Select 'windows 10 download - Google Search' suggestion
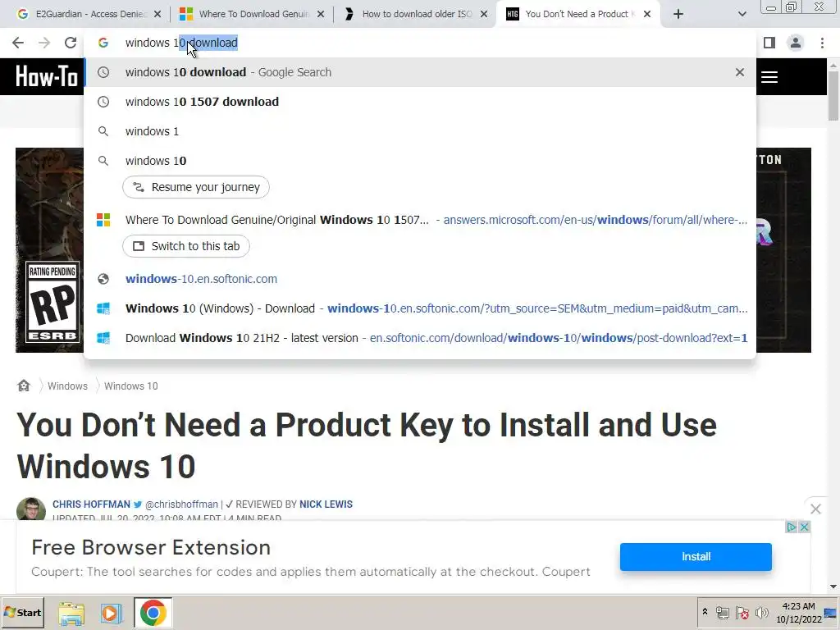The height and width of the screenshot is (630, 840). 419,72
